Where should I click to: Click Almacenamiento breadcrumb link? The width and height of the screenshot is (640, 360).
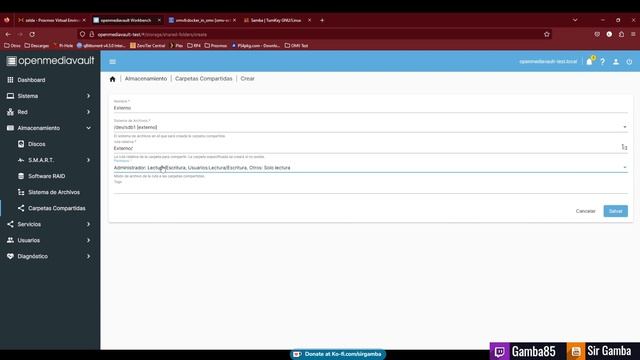pos(146,78)
